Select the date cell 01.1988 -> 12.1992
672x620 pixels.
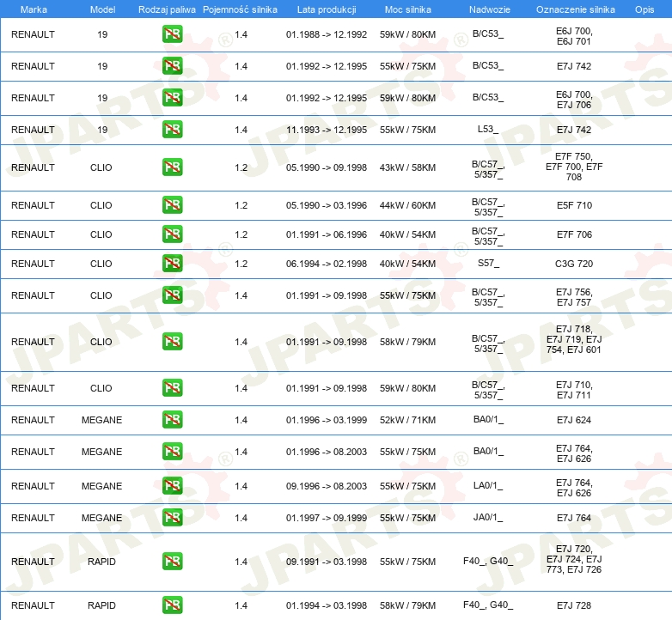coord(327,34)
